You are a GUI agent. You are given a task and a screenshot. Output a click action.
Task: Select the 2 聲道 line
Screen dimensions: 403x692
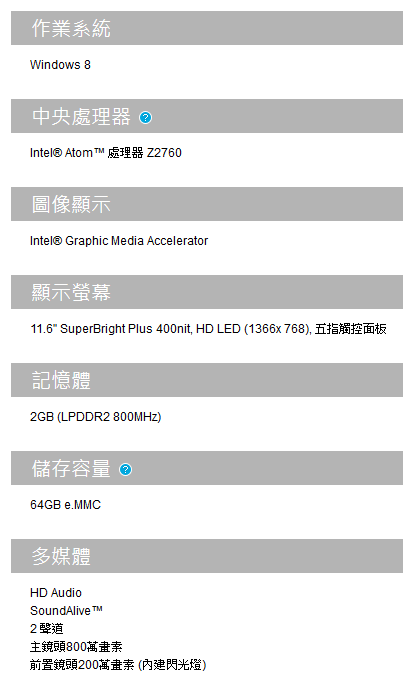point(47,628)
